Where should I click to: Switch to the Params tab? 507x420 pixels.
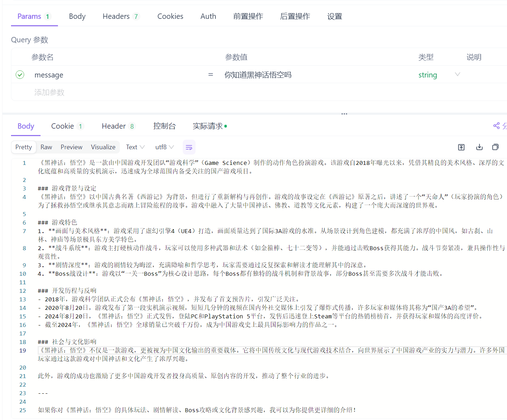point(34,16)
